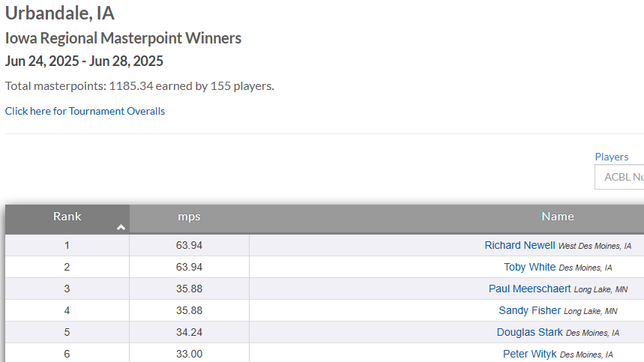The height and width of the screenshot is (362, 644).
Task: Click the Players label above the search box
Action: point(611,157)
